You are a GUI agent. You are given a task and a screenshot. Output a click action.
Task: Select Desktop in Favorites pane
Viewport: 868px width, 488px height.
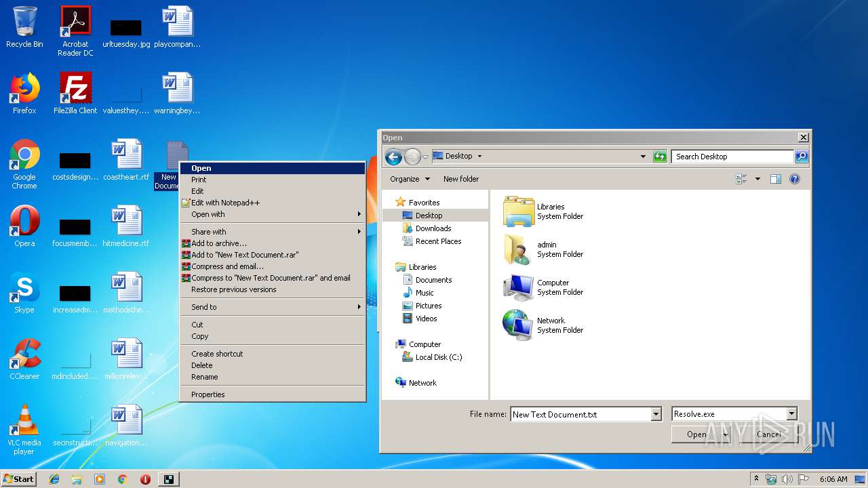429,216
